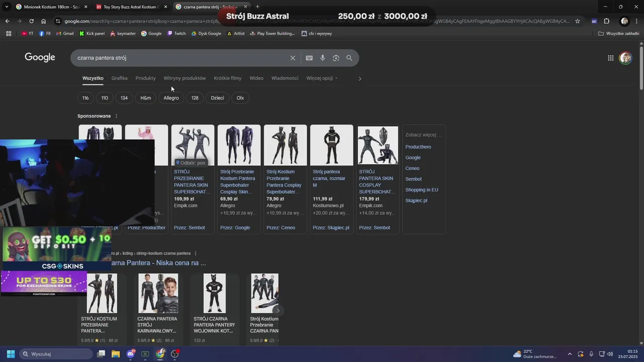
Task: Open the Producthero link in Zobacz więcej
Action: 418,147
